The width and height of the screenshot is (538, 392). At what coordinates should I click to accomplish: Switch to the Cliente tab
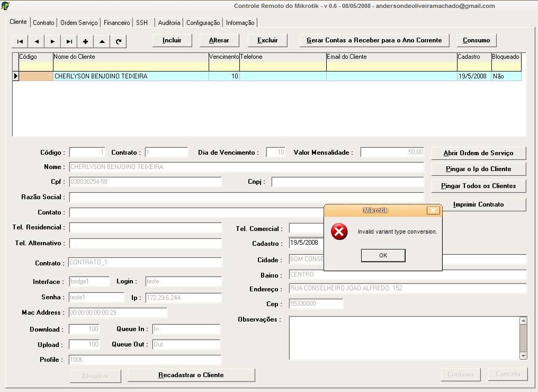tap(18, 22)
